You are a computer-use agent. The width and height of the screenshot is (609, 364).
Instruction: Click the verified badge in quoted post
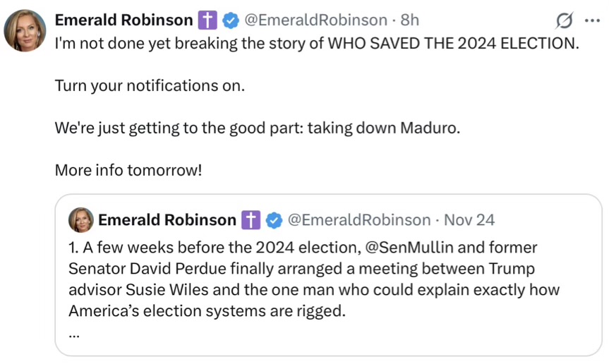tap(273, 220)
